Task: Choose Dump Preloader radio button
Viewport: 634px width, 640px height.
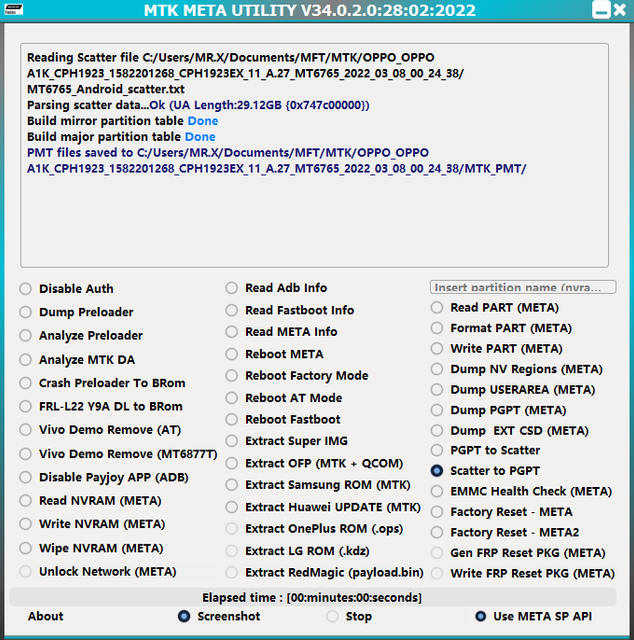Action: click(25, 312)
